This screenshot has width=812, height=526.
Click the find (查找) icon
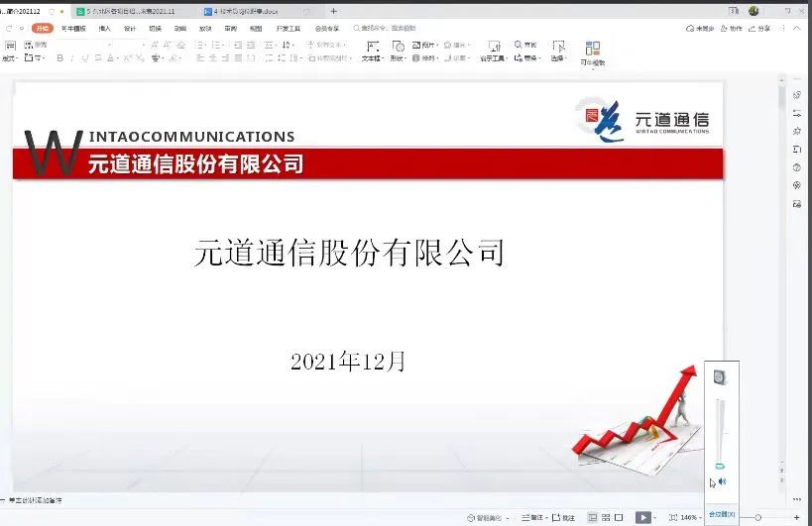(519, 46)
